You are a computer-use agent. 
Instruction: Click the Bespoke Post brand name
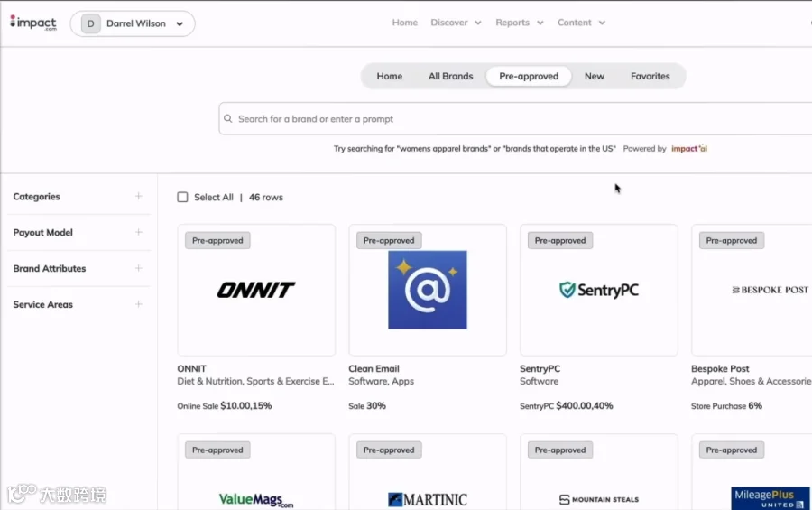[x=720, y=368]
